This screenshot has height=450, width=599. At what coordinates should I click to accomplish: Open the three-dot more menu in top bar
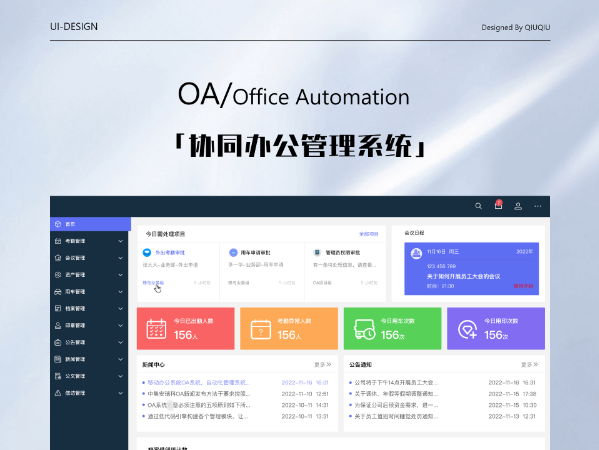click(538, 206)
